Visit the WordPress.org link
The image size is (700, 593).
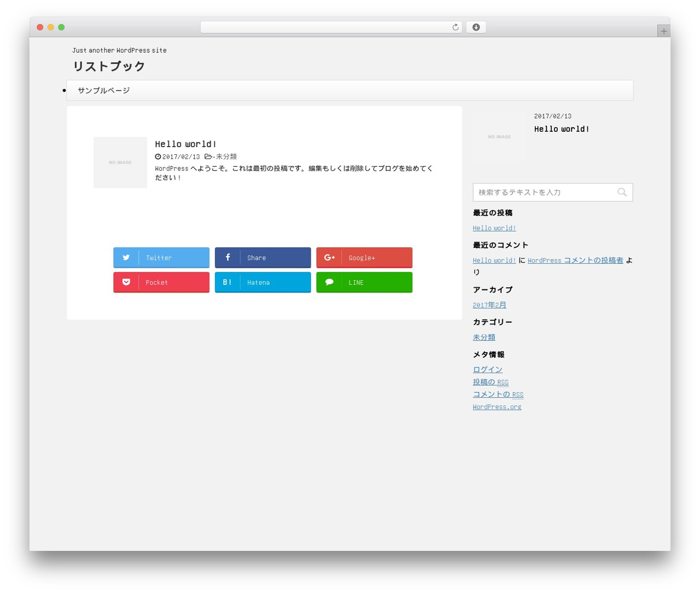point(497,407)
